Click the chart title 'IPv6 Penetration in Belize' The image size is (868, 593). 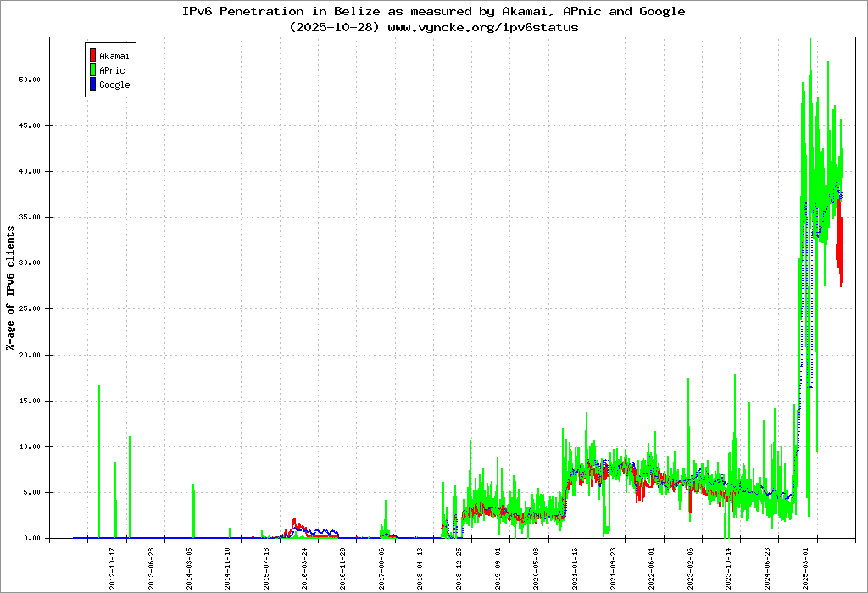[x=433, y=12]
